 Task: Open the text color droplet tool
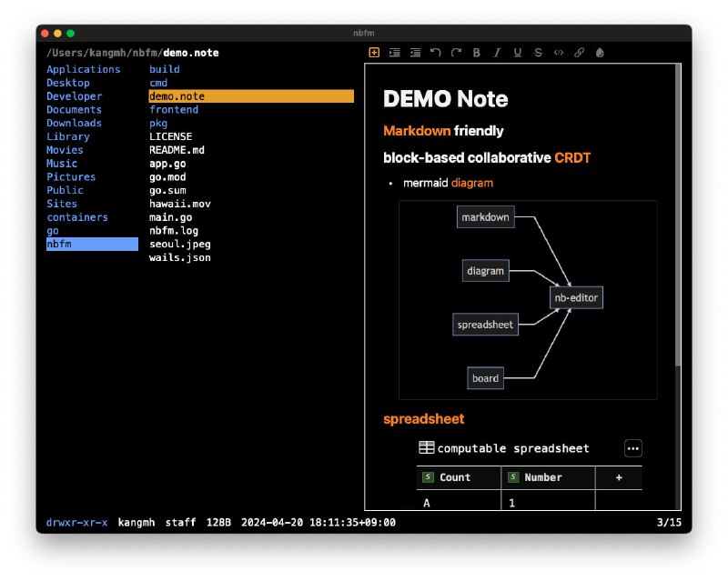pyautogui.click(x=600, y=53)
